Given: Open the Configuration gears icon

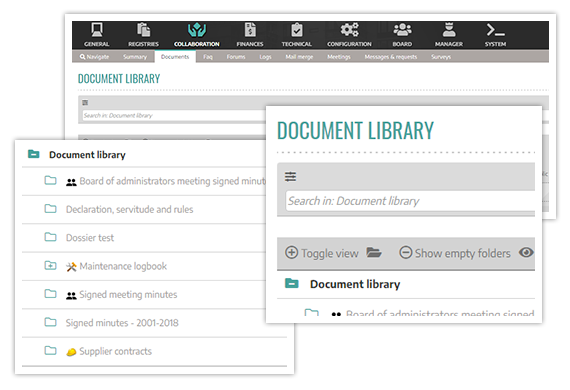Looking at the screenshot, I should tap(349, 30).
